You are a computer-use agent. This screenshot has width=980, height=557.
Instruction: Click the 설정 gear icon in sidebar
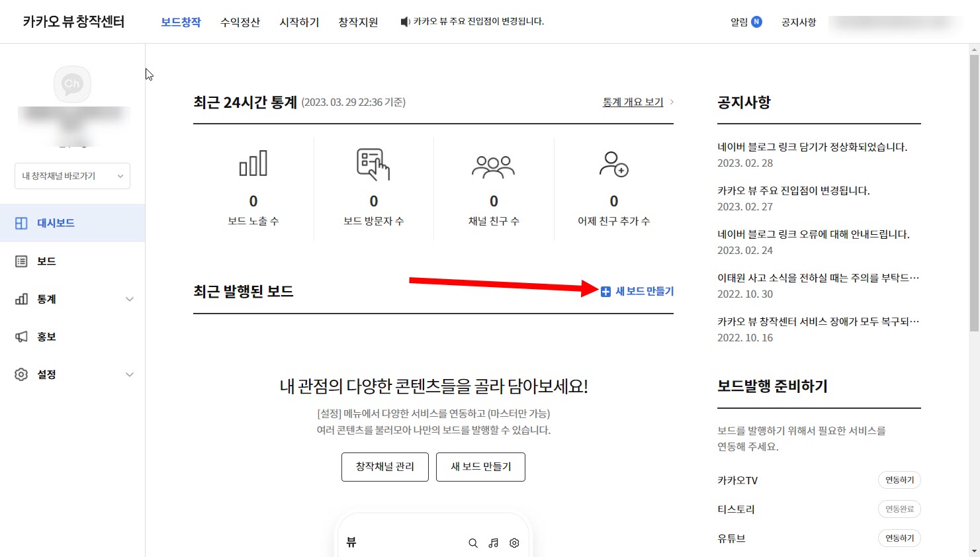pyautogui.click(x=21, y=374)
